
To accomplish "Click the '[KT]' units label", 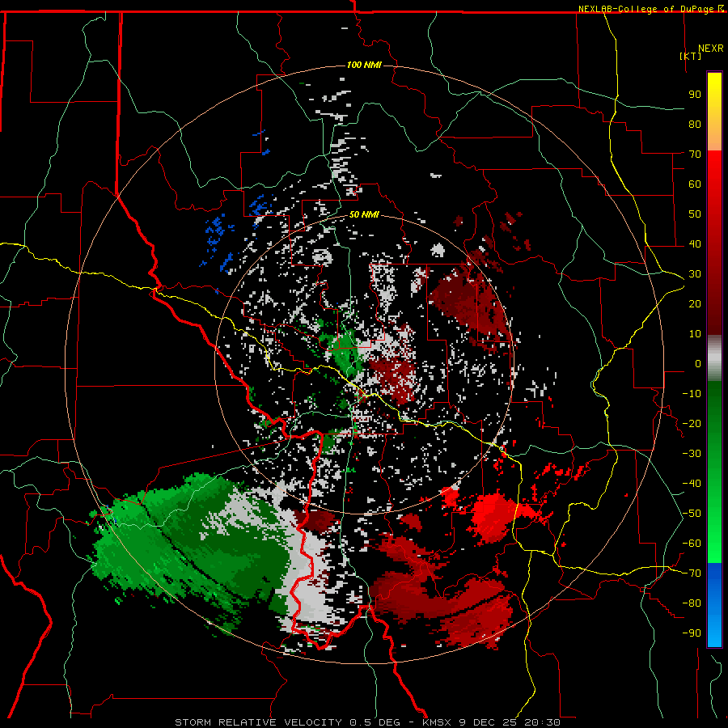I will [690, 56].
